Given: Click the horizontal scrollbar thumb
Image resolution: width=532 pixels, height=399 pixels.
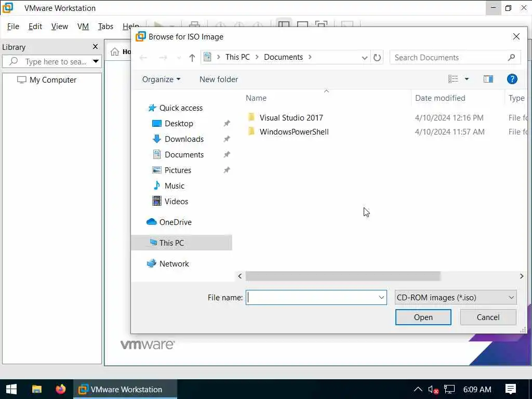Looking at the screenshot, I should [343, 276].
